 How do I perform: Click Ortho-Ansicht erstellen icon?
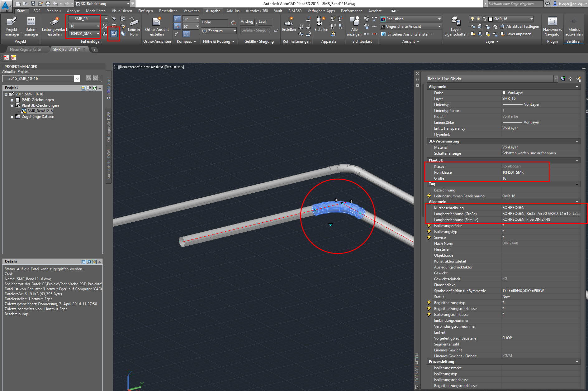pos(157,26)
